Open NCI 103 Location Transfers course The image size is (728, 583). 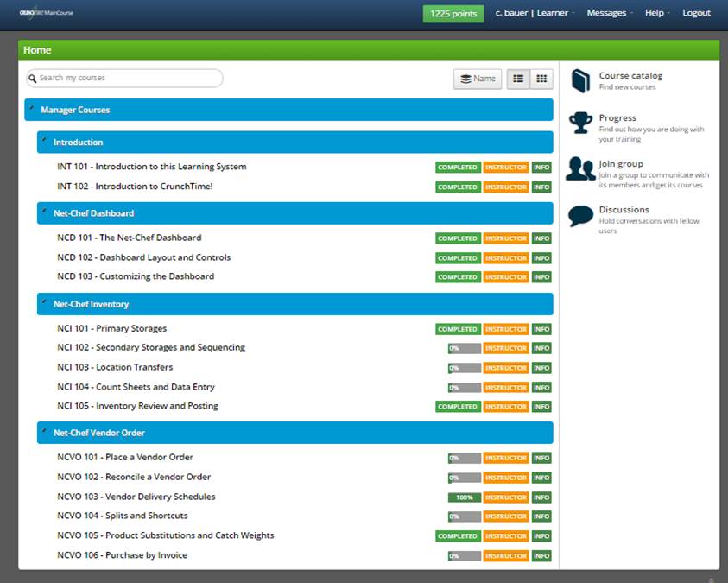point(115,367)
